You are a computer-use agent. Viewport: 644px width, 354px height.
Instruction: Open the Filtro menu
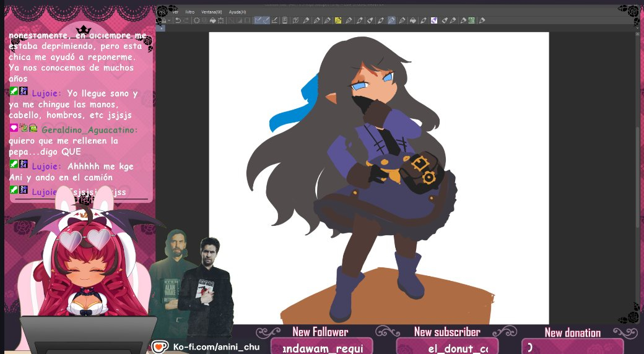pyautogui.click(x=190, y=12)
